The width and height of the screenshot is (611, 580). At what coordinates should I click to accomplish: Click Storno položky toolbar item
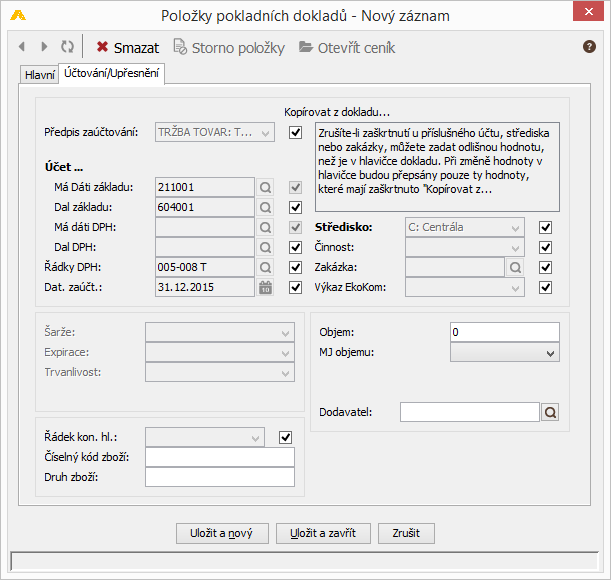coord(229,48)
